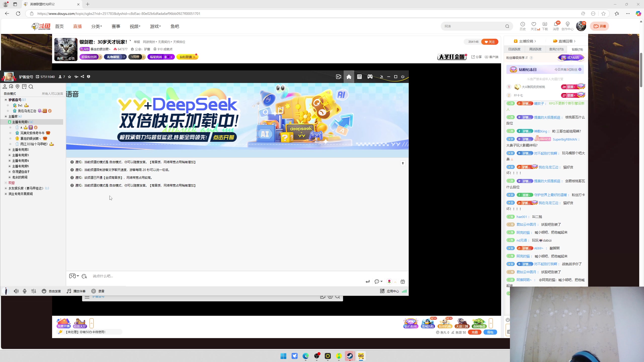Switch to the 日活跃度 tab
The height and width of the screenshot is (362, 644).
tap(514, 49)
